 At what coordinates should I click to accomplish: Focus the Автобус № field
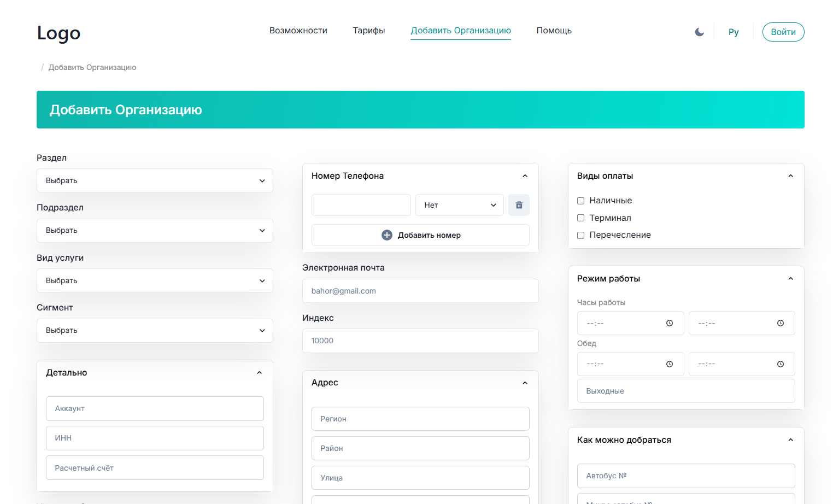pos(686,476)
